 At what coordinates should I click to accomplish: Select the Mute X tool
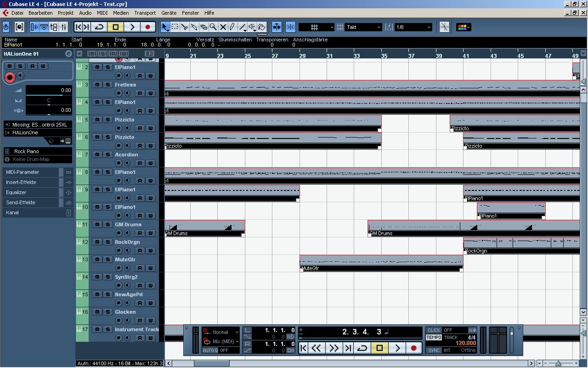coord(223,27)
